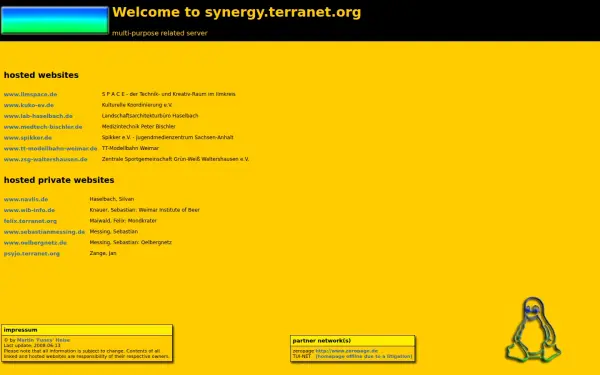
Task: Click the TU-NET homepage offline notice link
Action: pyautogui.click(x=364, y=356)
